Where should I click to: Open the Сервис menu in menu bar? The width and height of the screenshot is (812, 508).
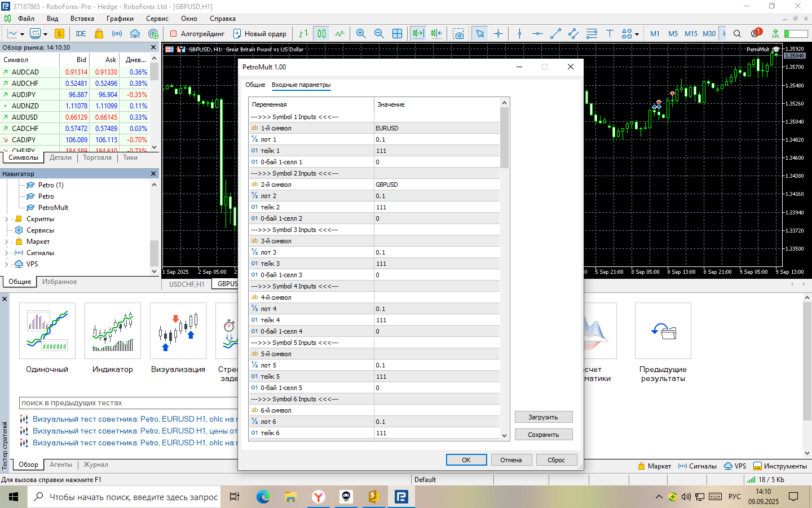click(157, 19)
